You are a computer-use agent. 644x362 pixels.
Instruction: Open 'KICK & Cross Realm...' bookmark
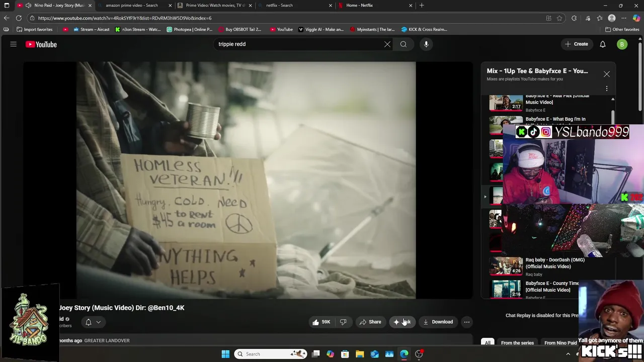coord(424,30)
